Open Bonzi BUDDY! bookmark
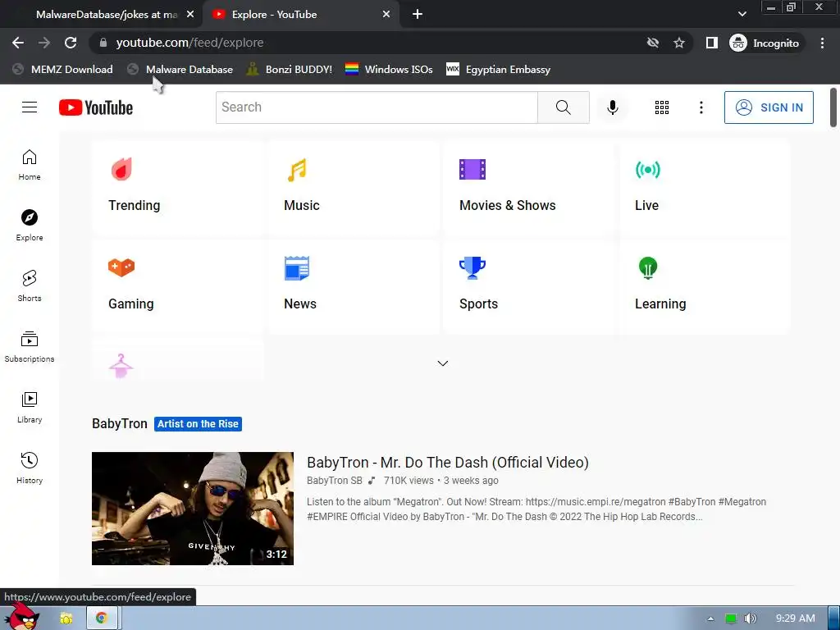The height and width of the screenshot is (630, 840). pyautogui.click(x=290, y=69)
